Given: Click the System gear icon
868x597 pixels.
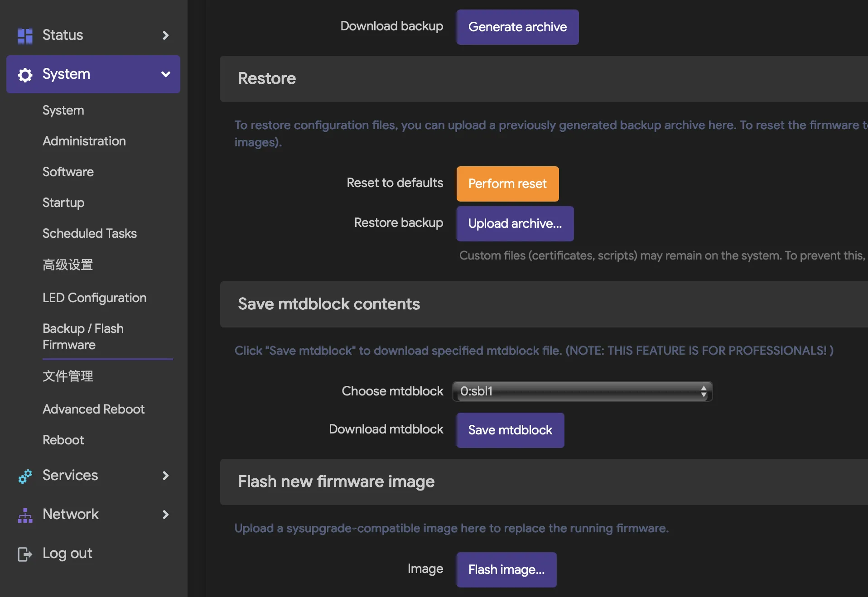Looking at the screenshot, I should pos(24,74).
